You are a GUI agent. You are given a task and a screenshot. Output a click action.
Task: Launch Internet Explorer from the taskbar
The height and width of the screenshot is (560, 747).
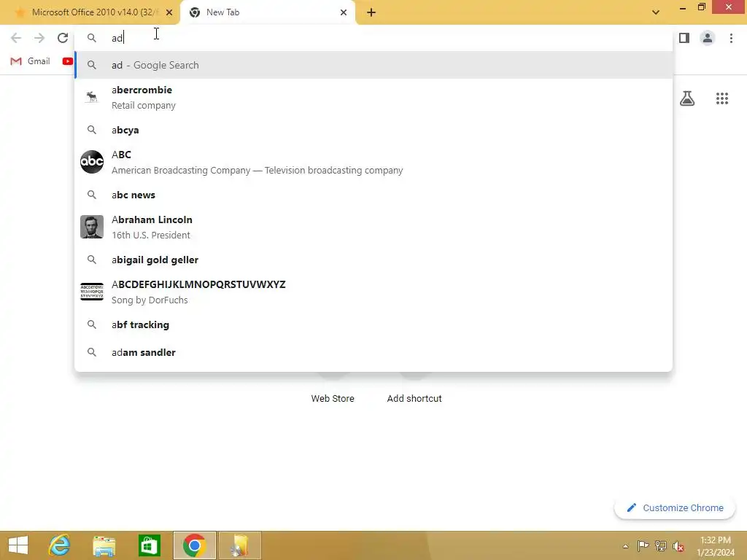click(60, 545)
